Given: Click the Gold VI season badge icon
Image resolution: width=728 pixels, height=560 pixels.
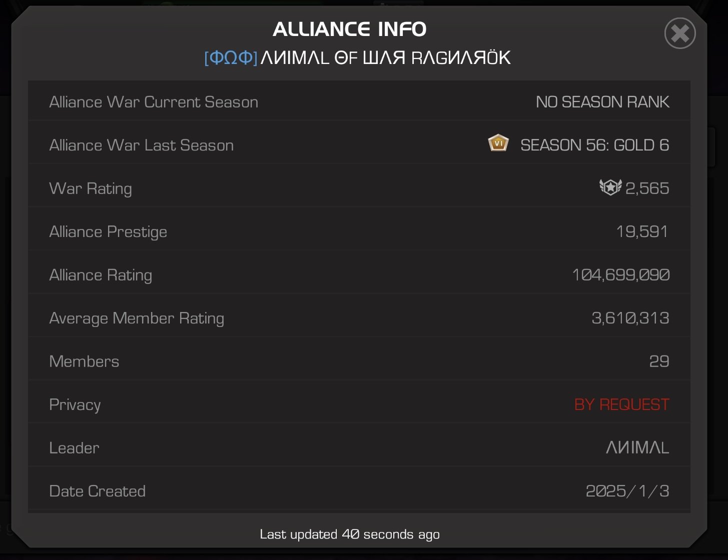Looking at the screenshot, I should click(x=498, y=144).
